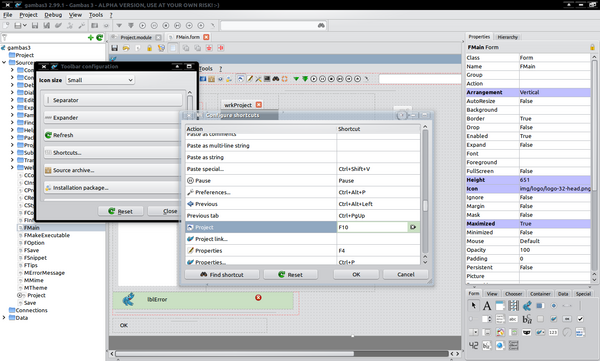Collapse the Sources folder in tree
The image size is (600, 361).
click(x=4, y=62)
